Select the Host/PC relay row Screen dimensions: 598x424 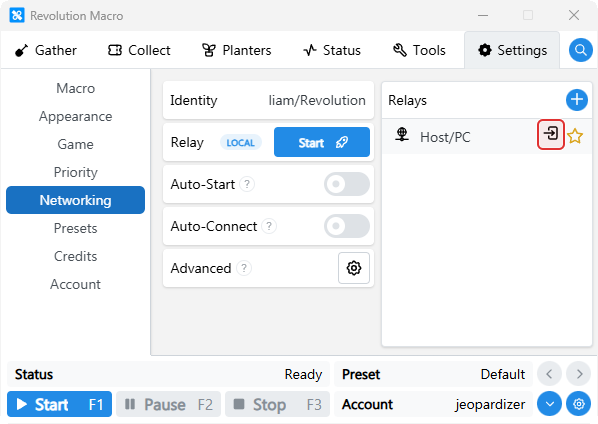[487, 136]
